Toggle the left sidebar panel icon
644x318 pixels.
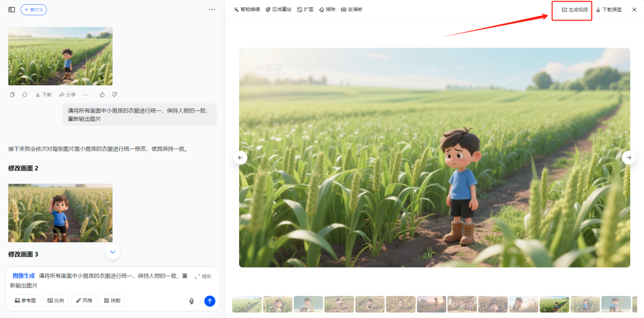[x=11, y=10]
